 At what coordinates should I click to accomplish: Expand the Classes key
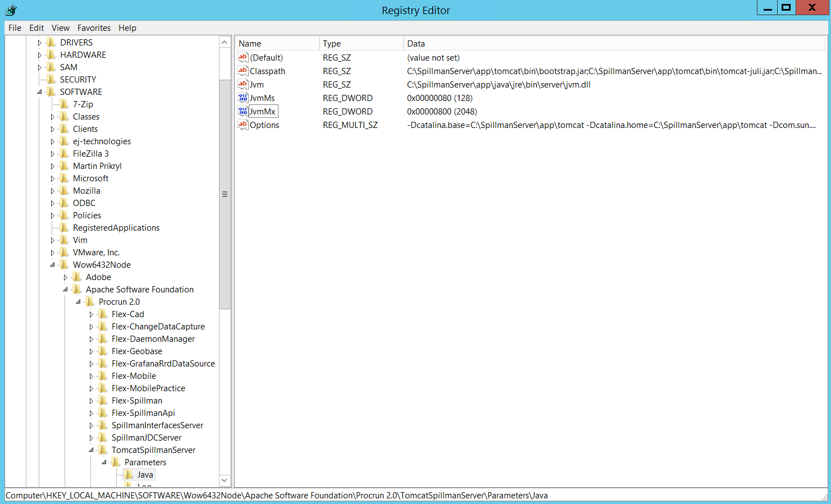[52, 117]
